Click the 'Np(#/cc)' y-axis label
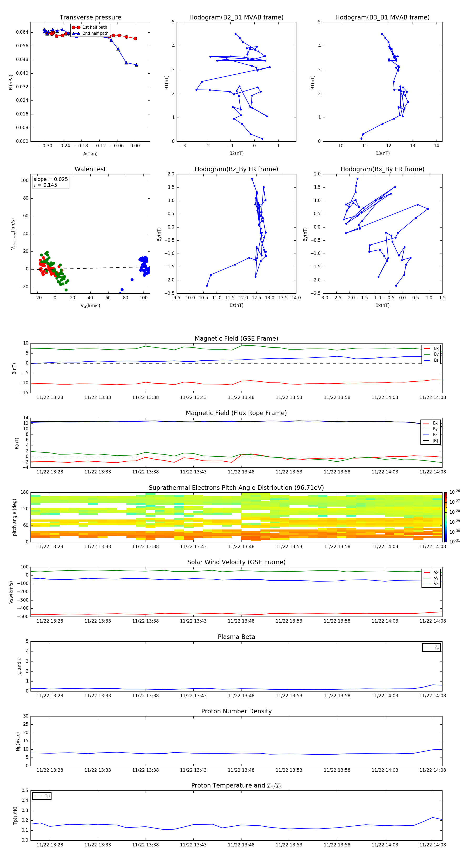Screen dimensions: 473x868 tap(18, 741)
